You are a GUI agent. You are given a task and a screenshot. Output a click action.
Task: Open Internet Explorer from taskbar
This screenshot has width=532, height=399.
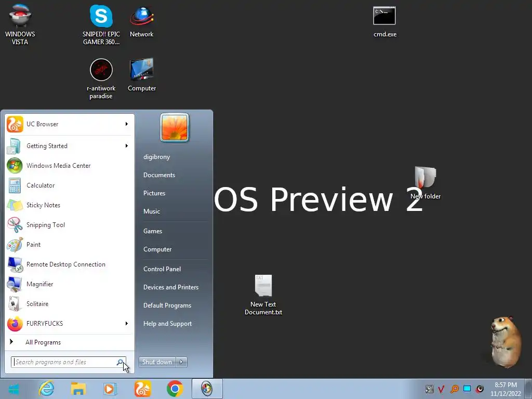[46, 389]
